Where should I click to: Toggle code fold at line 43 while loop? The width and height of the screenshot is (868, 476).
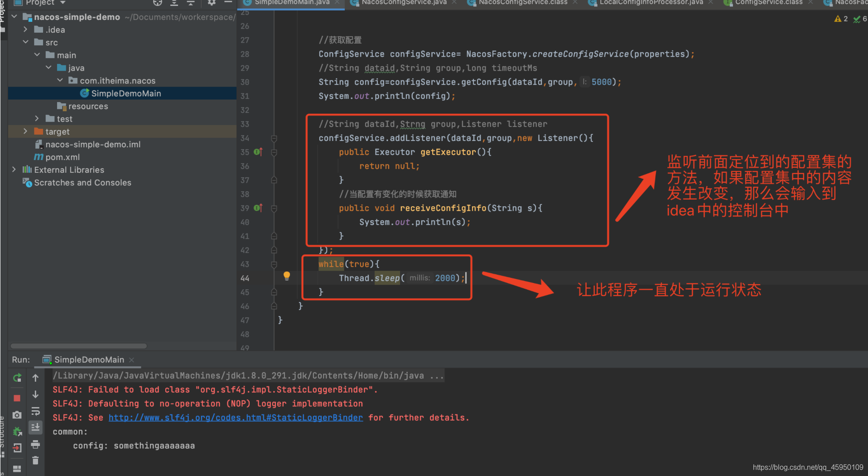[274, 264]
